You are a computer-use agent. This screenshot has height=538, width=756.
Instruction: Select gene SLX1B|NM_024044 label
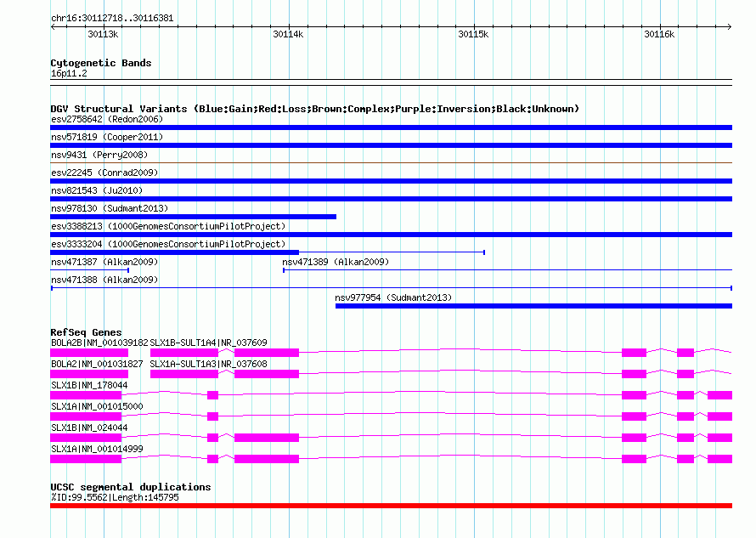[89, 428]
